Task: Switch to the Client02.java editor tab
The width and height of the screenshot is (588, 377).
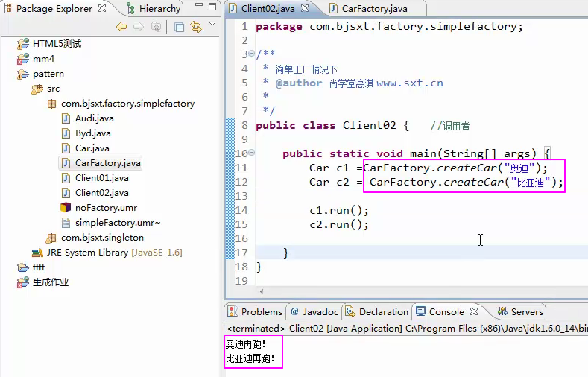Action: 268,9
